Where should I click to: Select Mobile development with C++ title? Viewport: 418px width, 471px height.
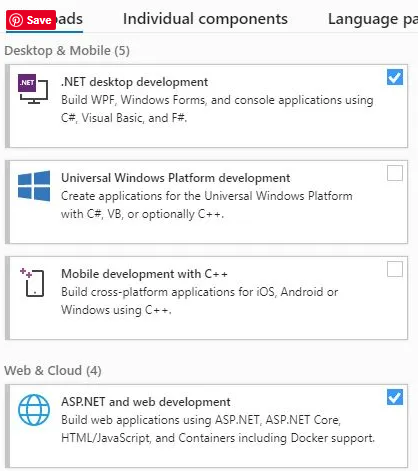[x=144, y=274]
